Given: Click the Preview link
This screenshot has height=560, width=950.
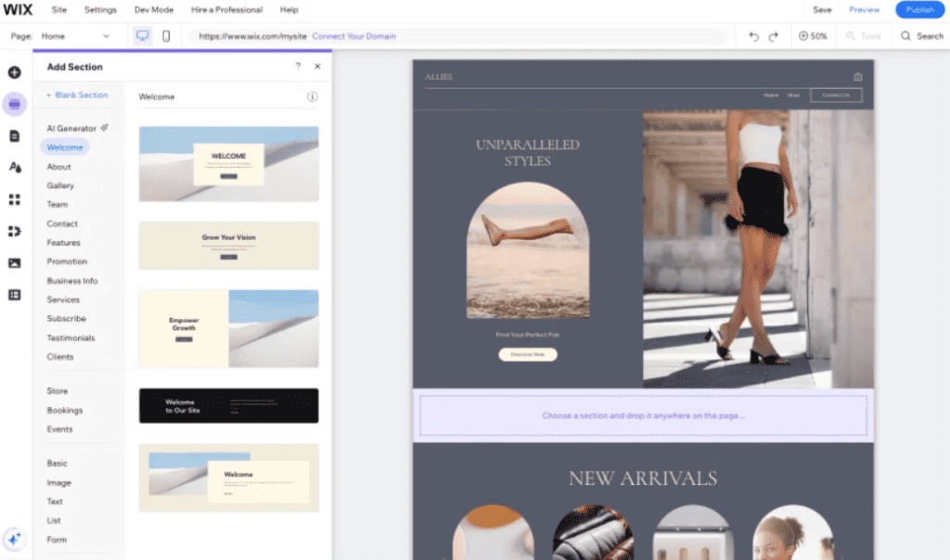Looking at the screenshot, I should (x=864, y=9).
